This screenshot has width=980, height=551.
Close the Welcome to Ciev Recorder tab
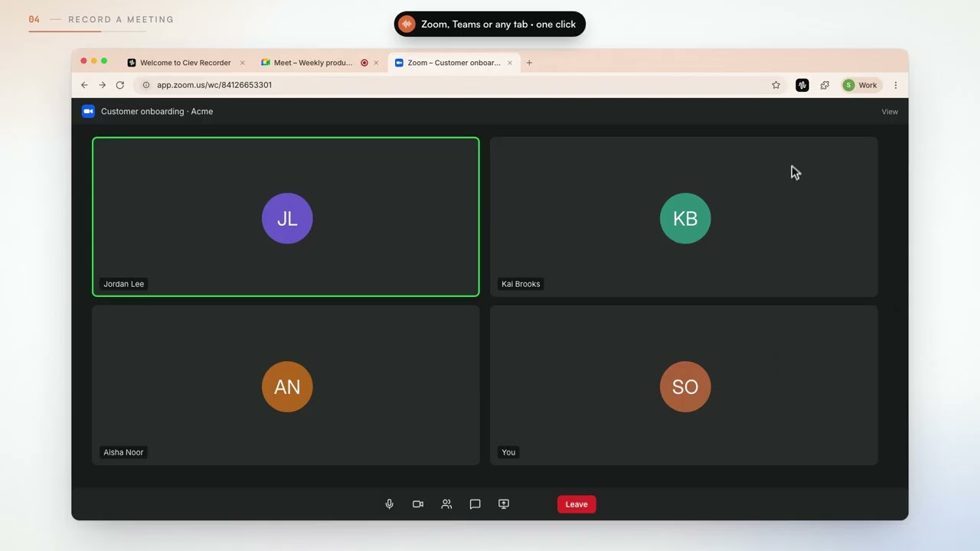pos(243,63)
